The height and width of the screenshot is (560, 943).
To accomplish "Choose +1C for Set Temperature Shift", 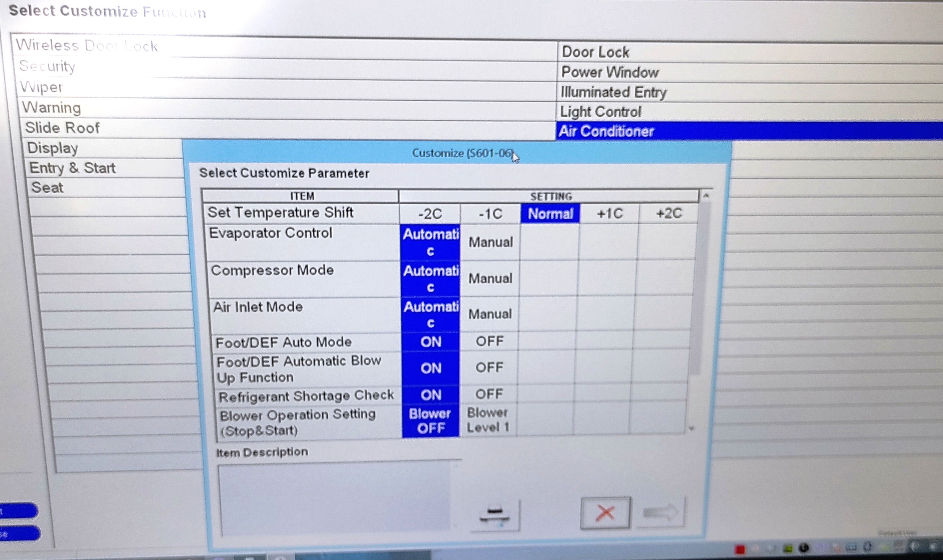I will 609,214.
